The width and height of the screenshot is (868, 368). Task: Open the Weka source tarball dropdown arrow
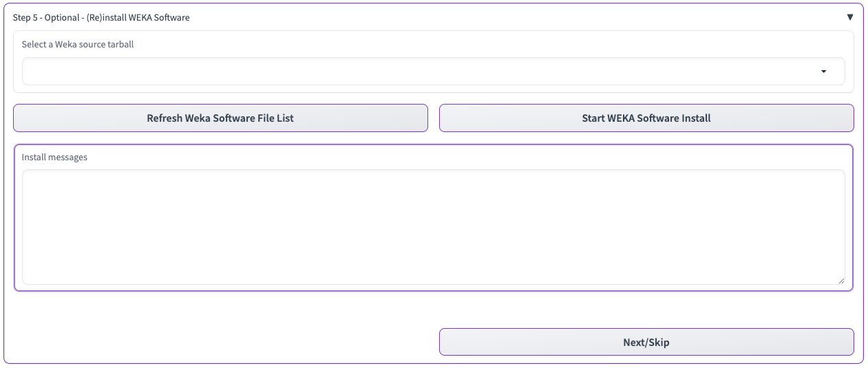[823, 72]
